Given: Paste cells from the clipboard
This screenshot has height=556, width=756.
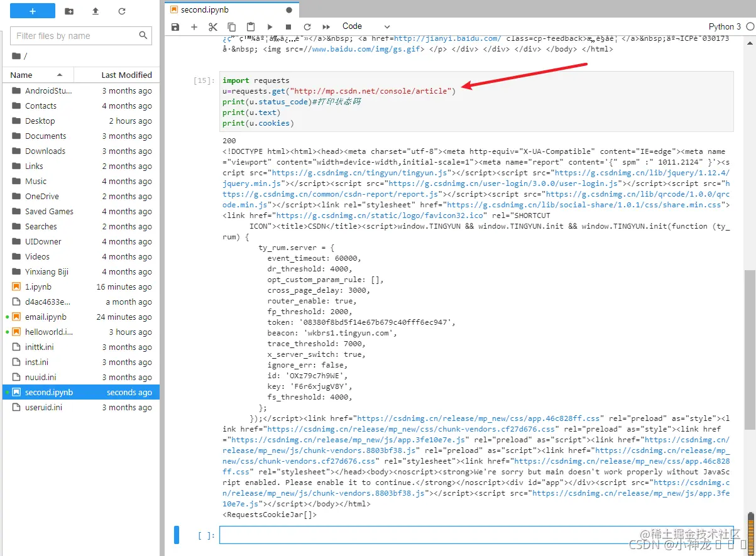Looking at the screenshot, I should pyautogui.click(x=251, y=27).
